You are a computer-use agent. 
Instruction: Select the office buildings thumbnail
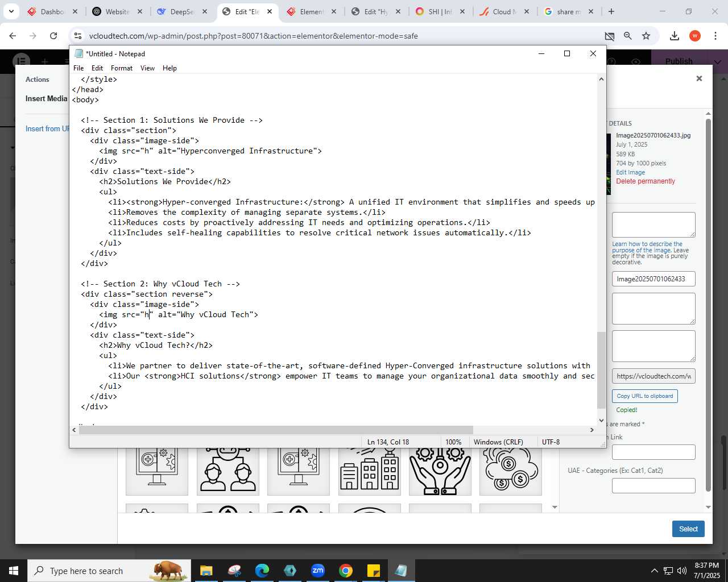coord(369,470)
